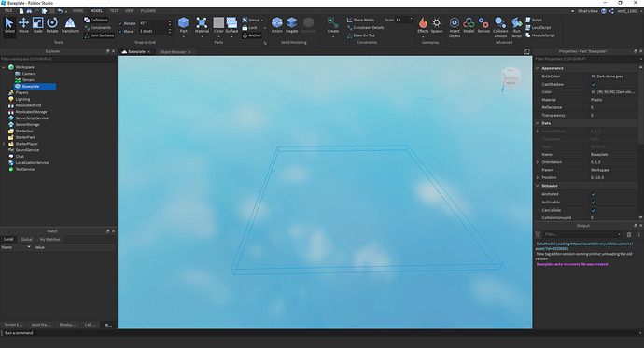Screen dimensions: 644x348
Task: Open the Transform tool
Action: (70, 24)
